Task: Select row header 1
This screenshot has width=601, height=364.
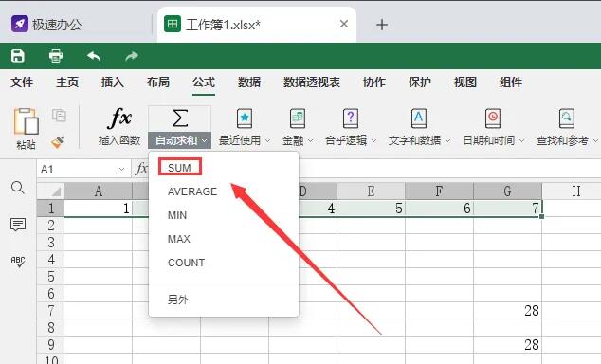Action: (x=50, y=209)
